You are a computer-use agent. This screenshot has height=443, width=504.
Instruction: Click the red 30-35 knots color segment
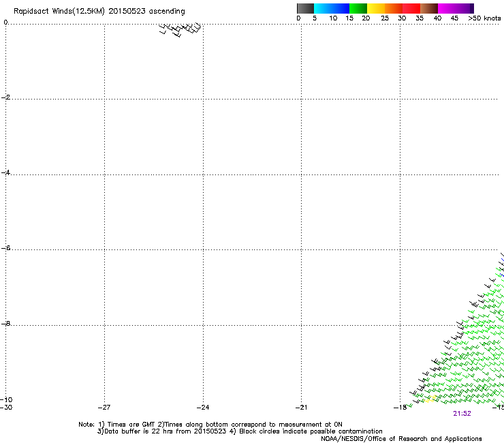pyautogui.click(x=411, y=8)
